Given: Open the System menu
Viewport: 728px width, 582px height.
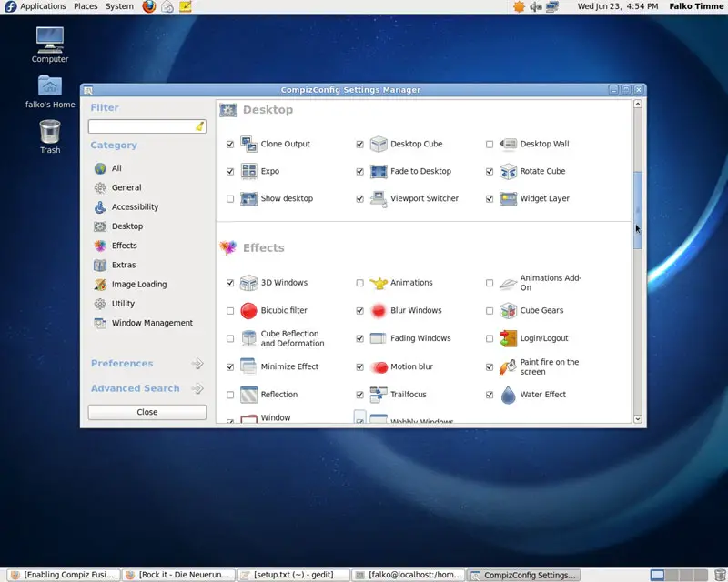Looking at the screenshot, I should [119, 6].
